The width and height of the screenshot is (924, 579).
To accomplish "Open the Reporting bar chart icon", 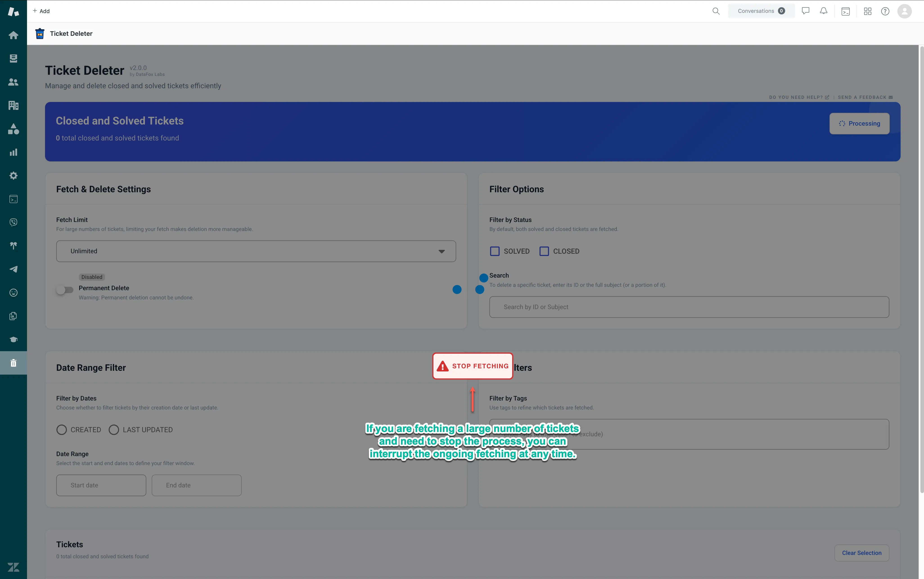I will click(x=14, y=152).
